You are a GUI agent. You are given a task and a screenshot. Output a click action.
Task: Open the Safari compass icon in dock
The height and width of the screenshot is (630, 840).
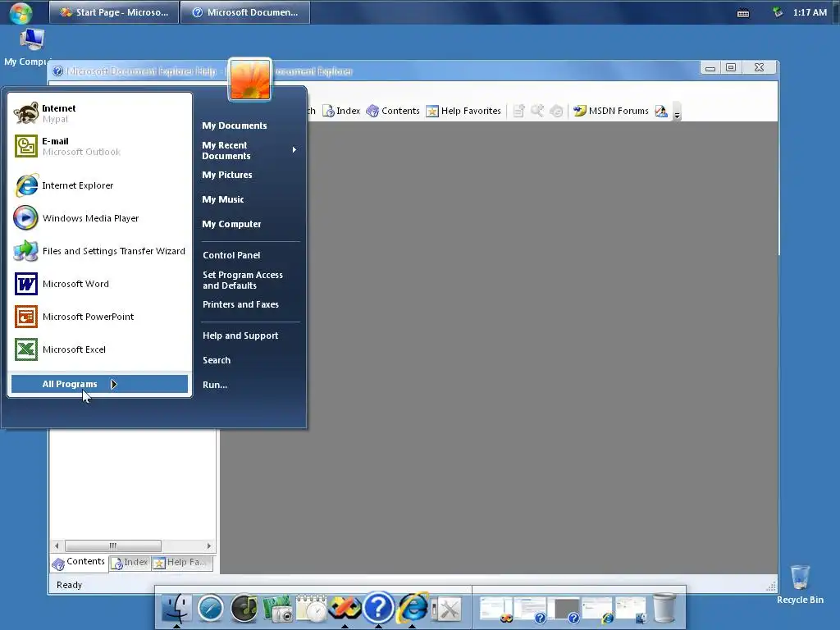[211, 609]
